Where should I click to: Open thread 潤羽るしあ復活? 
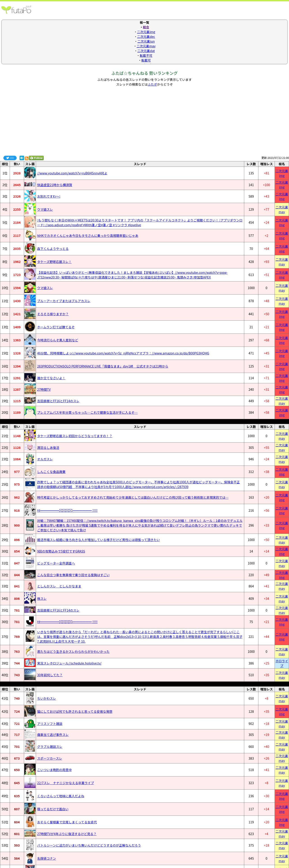(x=48, y=448)
